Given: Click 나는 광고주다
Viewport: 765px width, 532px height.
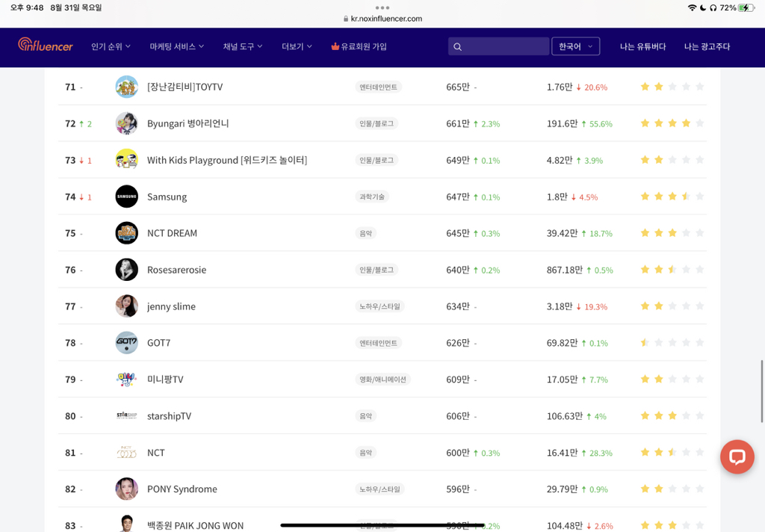Looking at the screenshot, I should pyautogui.click(x=707, y=47).
